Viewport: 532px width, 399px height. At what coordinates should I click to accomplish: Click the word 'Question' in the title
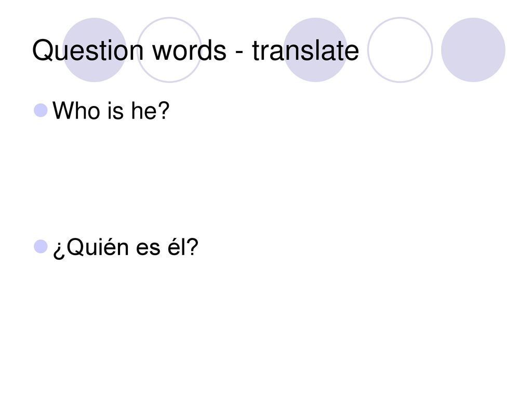coord(88,50)
